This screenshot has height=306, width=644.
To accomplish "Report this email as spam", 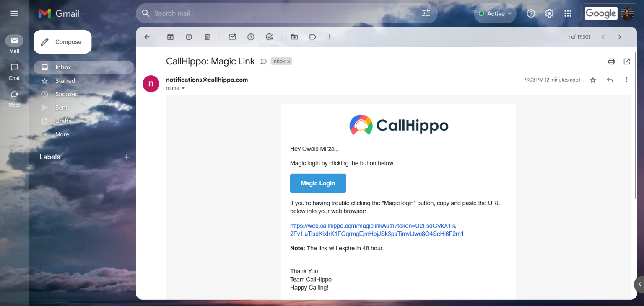I will 189,37.
